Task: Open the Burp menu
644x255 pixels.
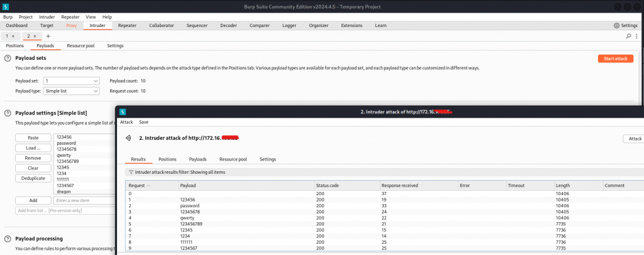Action: click(x=8, y=17)
